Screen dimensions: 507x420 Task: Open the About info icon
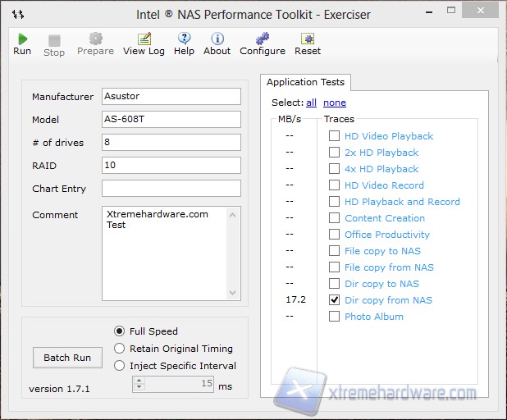(x=217, y=39)
